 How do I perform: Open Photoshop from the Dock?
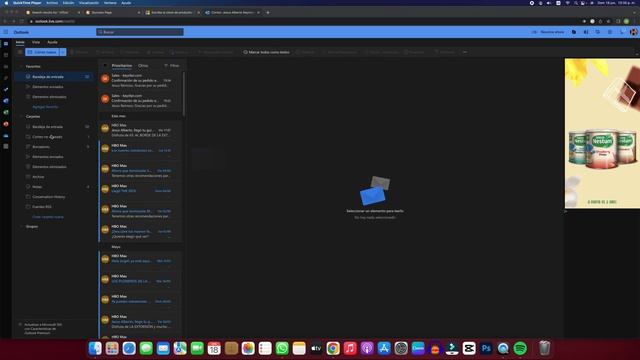tap(486, 348)
